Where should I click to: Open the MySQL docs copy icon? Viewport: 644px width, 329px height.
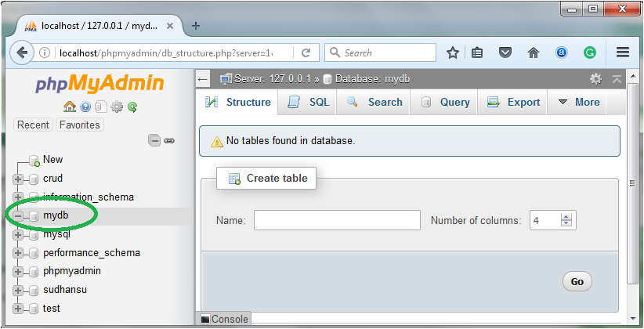coord(100,107)
